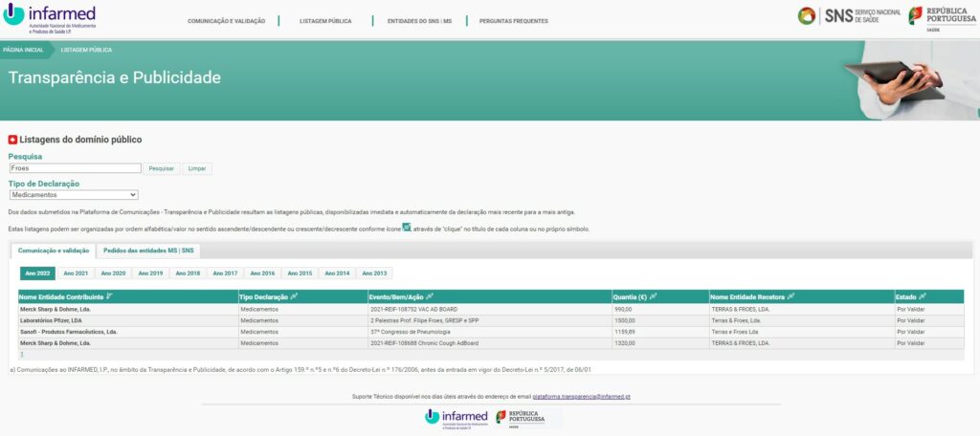Viewport: 980px width, 436px height.
Task: Click the Pesquisa search field containing Froes
Action: pyautogui.click(x=74, y=168)
